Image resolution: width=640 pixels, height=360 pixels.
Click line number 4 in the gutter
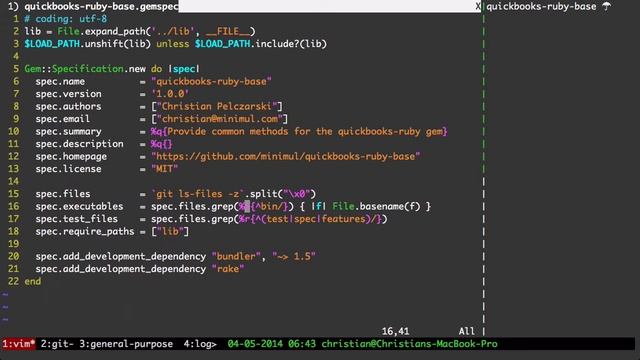coord(16,56)
